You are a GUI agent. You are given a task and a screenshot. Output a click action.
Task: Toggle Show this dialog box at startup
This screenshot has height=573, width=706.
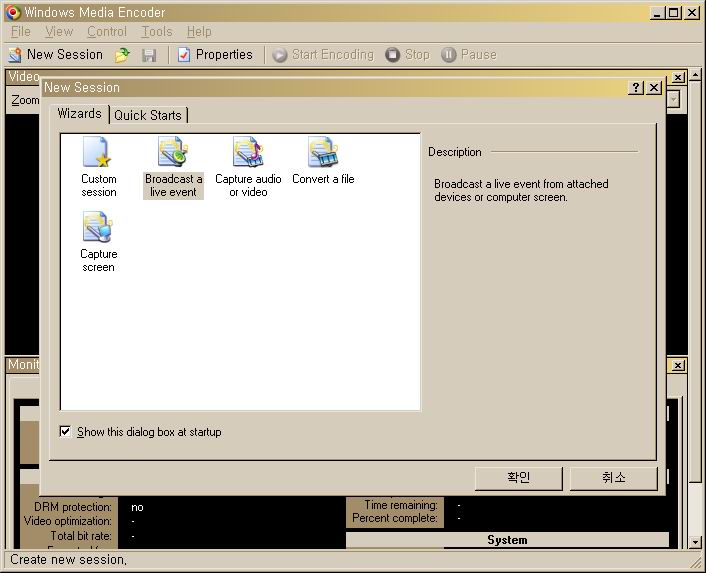coord(65,432)
